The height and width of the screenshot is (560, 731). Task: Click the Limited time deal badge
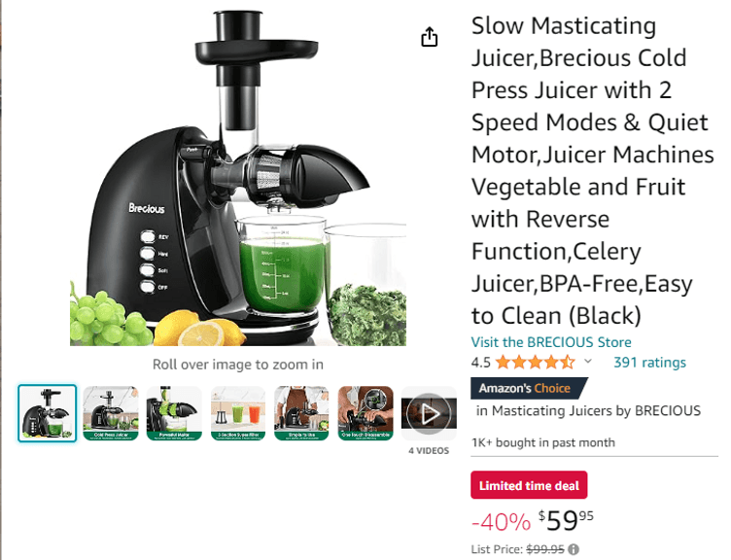click(x=529, y=485)
